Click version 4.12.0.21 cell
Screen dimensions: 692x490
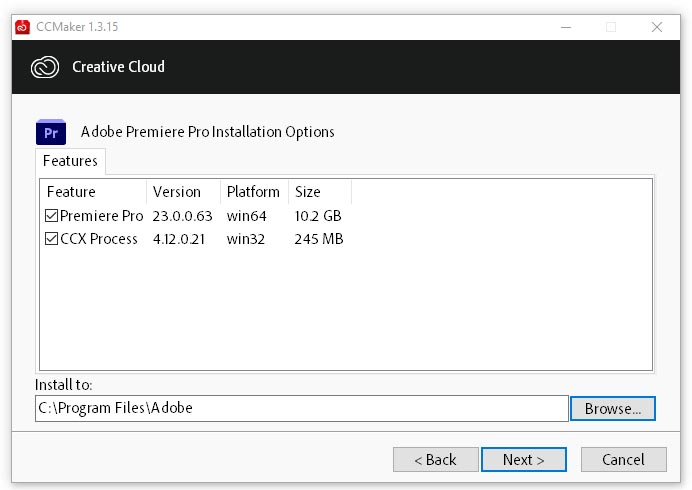coord(179,239)
